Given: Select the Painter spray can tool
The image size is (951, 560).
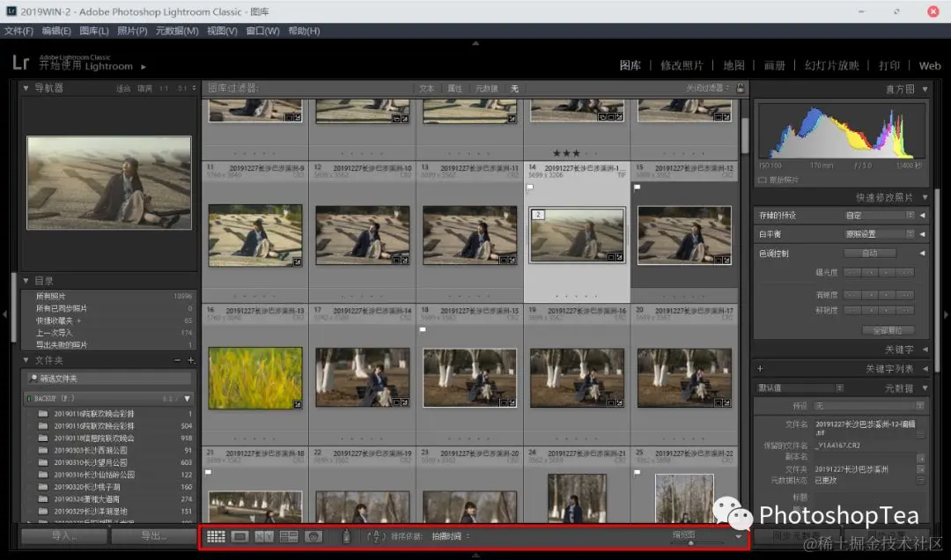Looking at the screenshot, I should 346,536.
